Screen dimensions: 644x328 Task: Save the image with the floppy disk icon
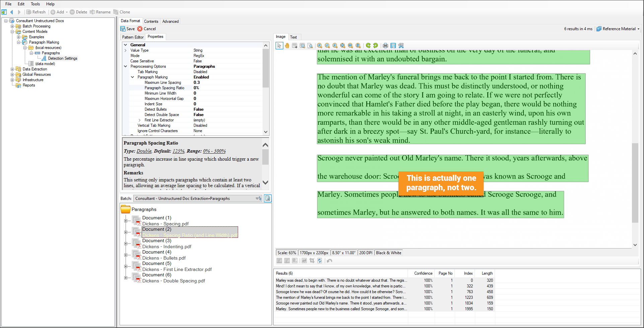coord(393,46)
